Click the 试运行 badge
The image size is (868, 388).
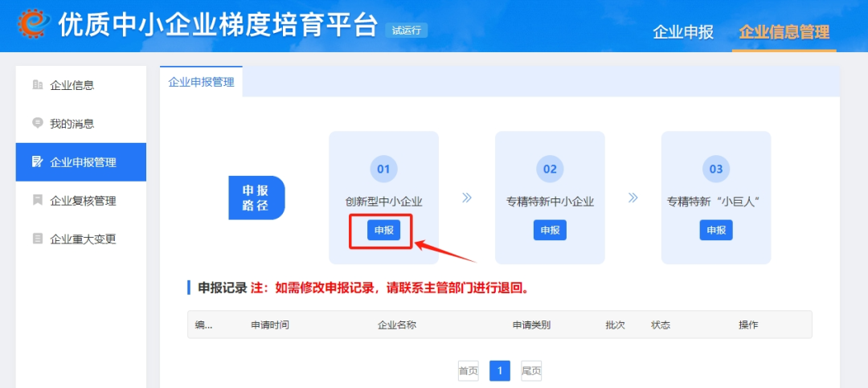407,31
